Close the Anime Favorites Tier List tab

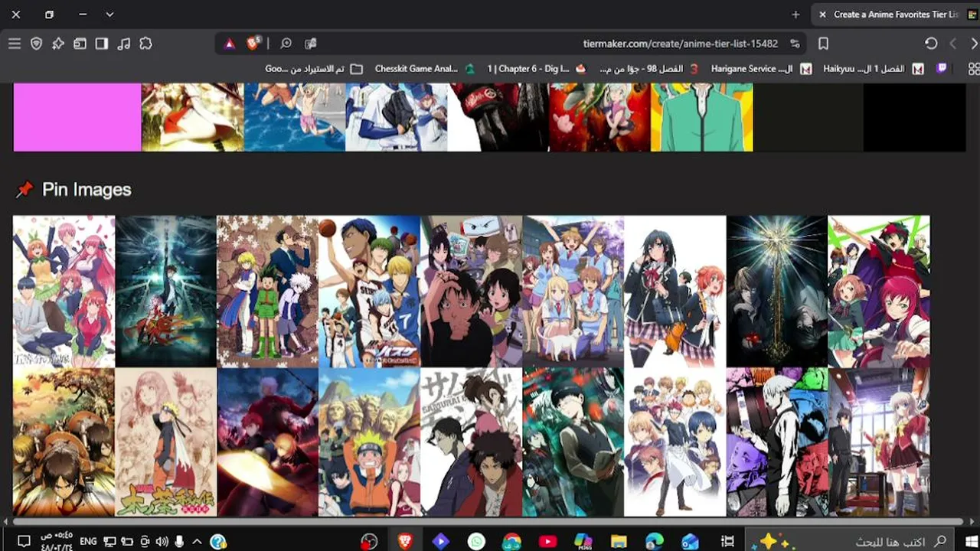click(x=822, y=15)
